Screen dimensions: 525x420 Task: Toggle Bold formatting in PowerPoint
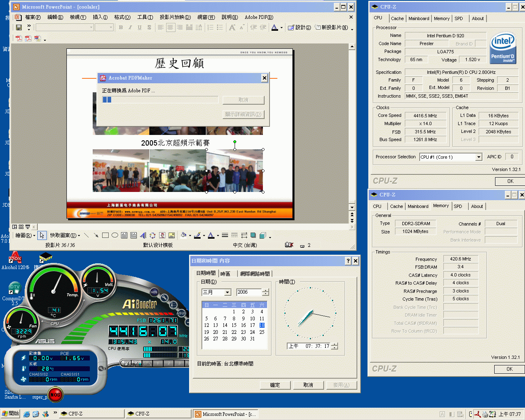coord(121,27)
